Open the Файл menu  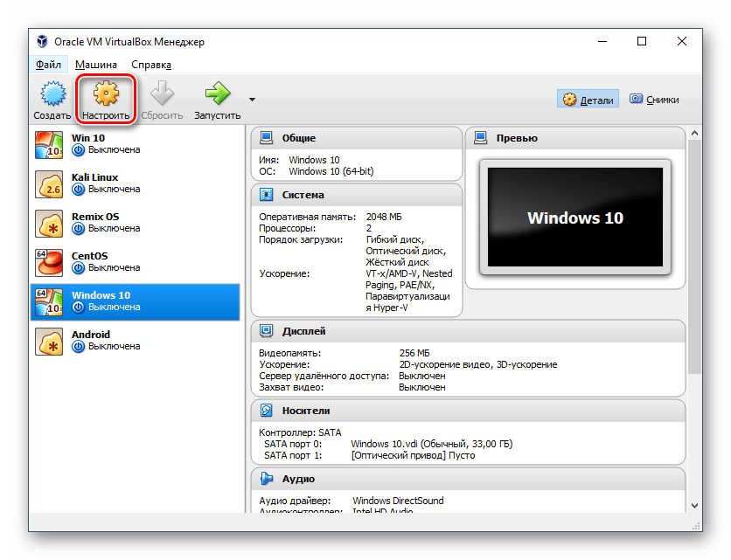coord(49,64)
